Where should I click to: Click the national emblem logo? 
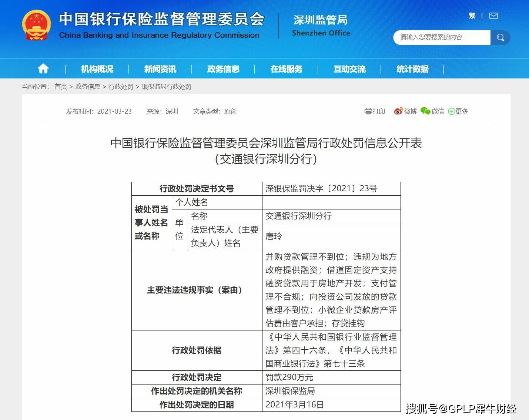click(36, 25)
